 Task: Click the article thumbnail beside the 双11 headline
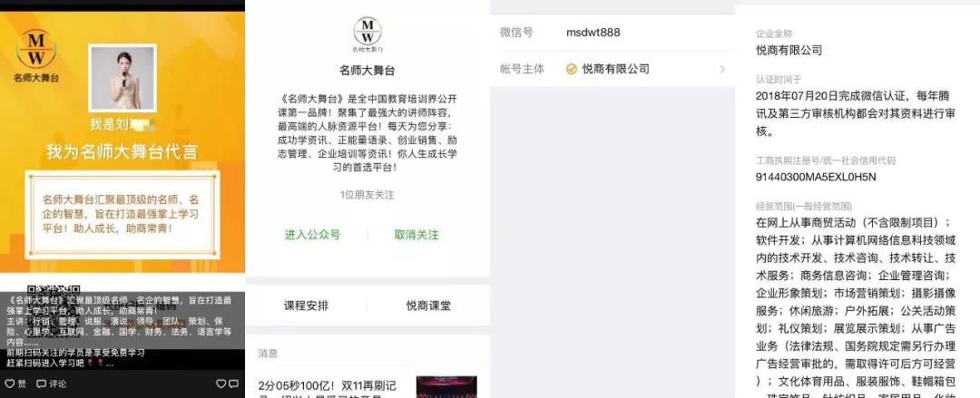(x=446, y=387)
